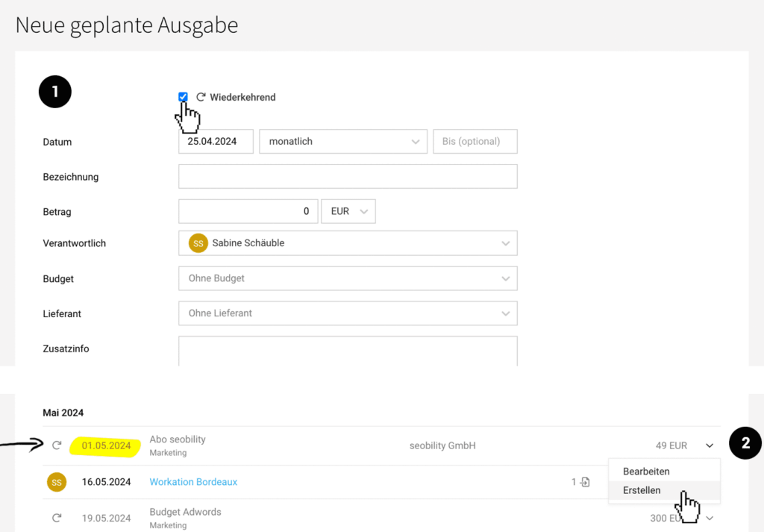Open the Ohne Budget dropdown
Image resolution: width=764 pixels, height=532 pixels.
coord(348,278)
